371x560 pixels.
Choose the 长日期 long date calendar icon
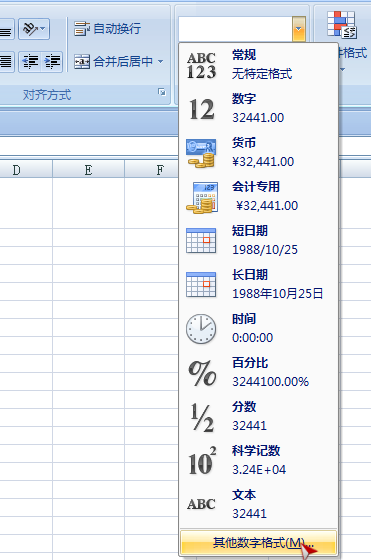coord(201,285)
